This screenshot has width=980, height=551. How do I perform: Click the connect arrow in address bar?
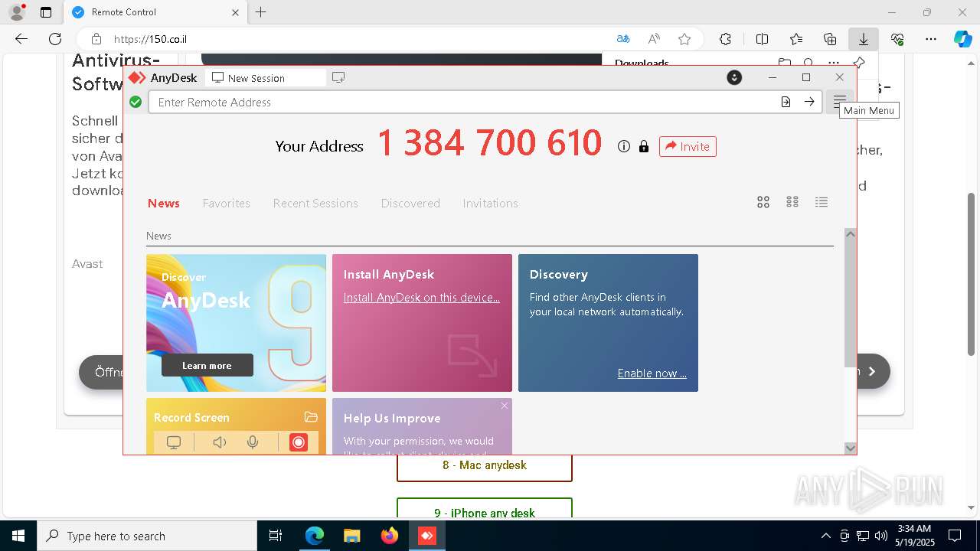click(x=809, y=102)
